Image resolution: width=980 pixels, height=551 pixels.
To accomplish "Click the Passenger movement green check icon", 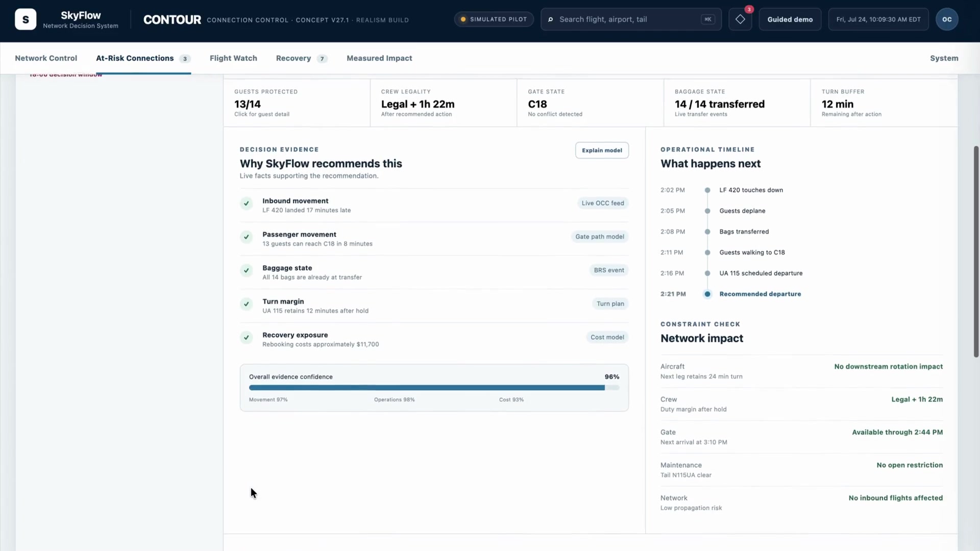I will 247,237.
